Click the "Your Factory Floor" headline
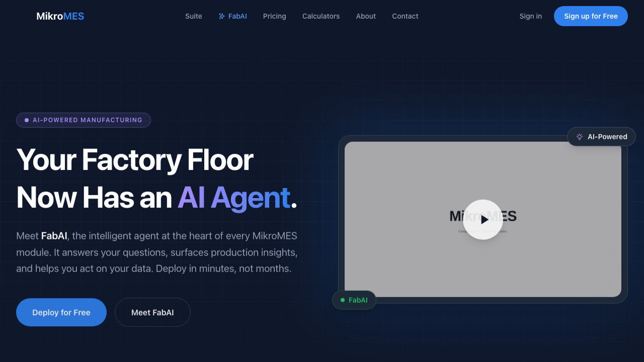This screenshot has height=362, width=644. (135, 159)
